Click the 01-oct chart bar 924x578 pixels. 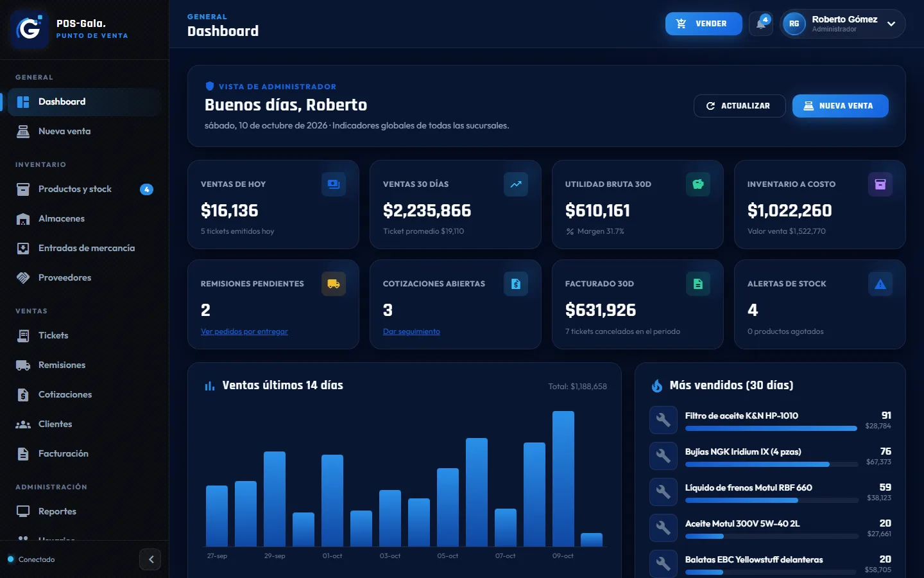332,501
